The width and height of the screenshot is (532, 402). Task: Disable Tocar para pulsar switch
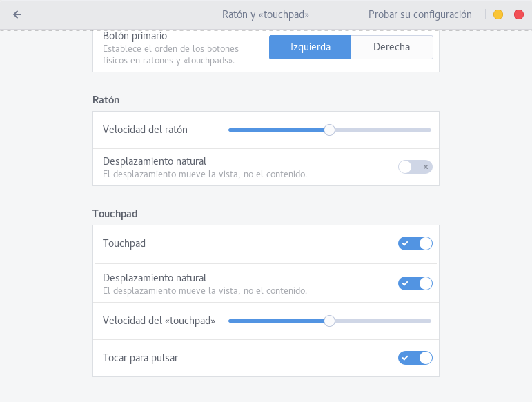click(x=415, y=358)
